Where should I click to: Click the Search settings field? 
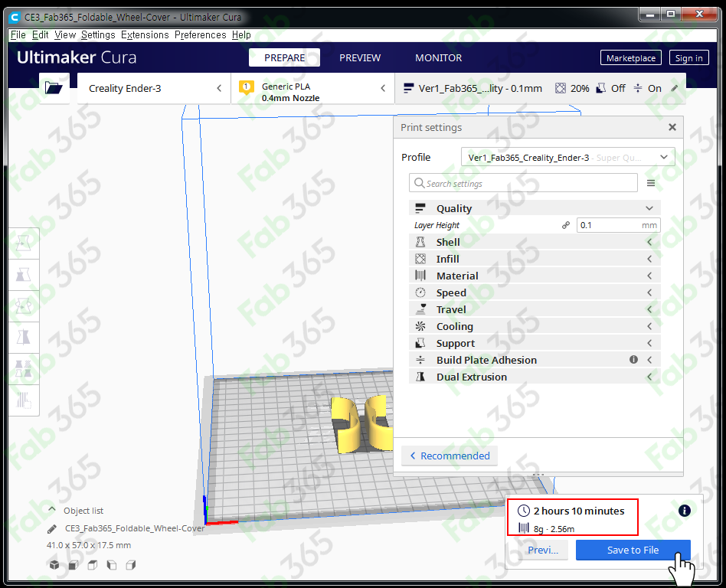523,183
